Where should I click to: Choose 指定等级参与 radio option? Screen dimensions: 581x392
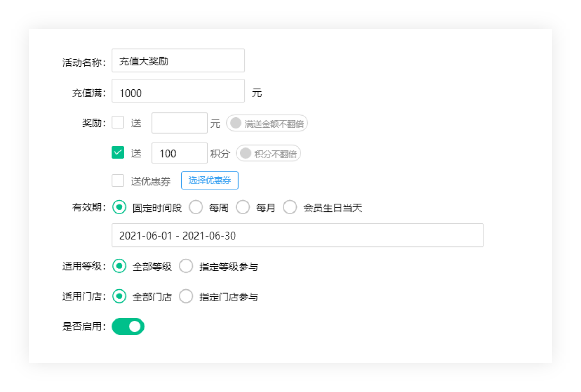coord(186,266)
